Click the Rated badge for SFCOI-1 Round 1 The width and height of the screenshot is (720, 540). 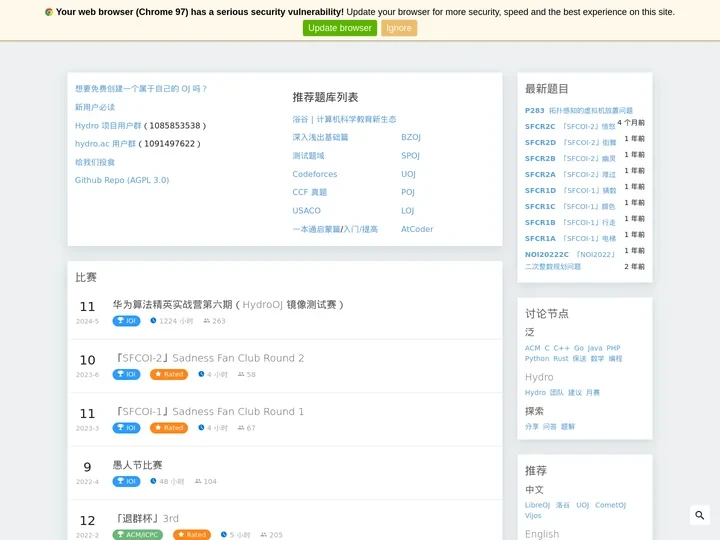pyautogui.click(x=169, y=428)
